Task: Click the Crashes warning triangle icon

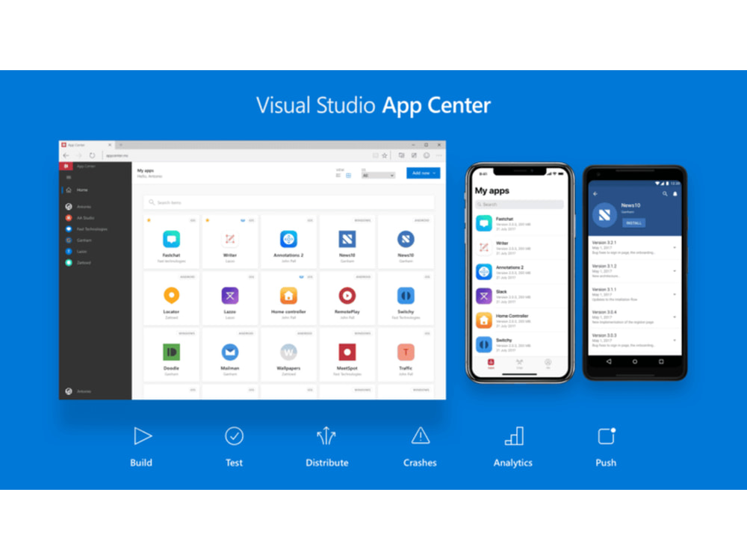Action: [421, 436]
